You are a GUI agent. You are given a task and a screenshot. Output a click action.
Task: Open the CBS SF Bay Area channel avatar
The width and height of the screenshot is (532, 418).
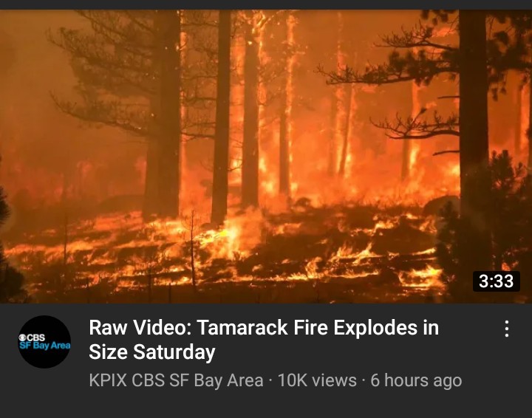[x=44, y=342]
